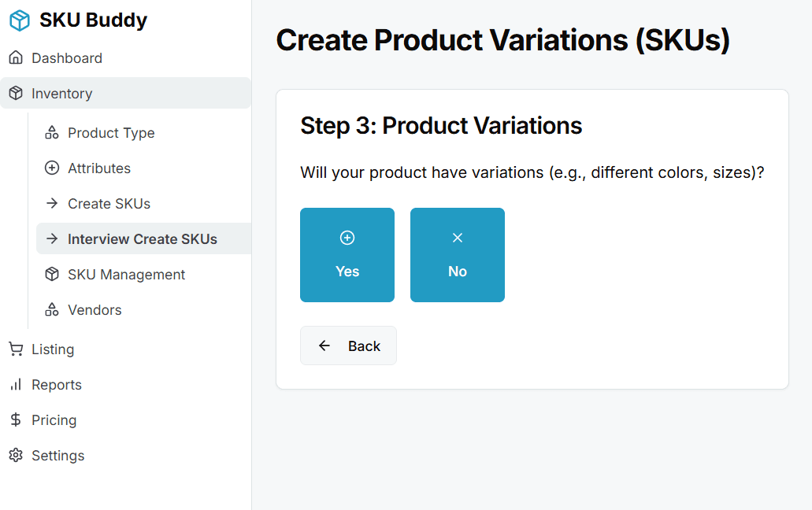Choose No for product variations

(457, 254)
